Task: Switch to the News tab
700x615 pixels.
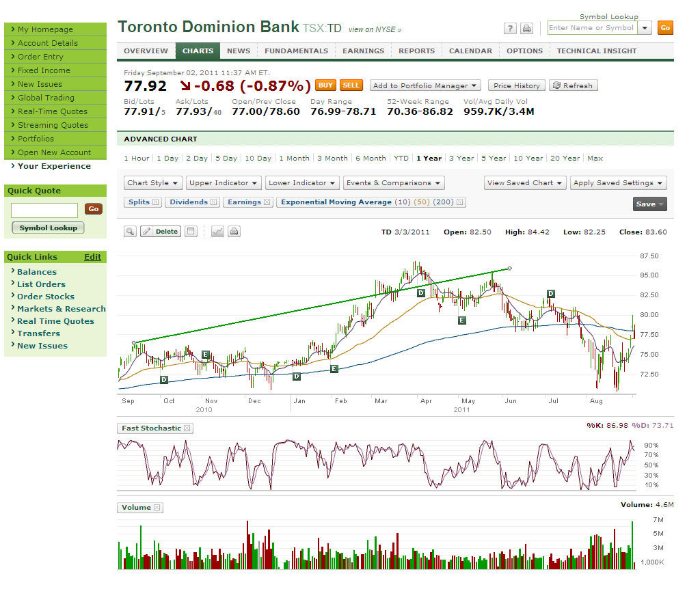Action: (239, 51)
